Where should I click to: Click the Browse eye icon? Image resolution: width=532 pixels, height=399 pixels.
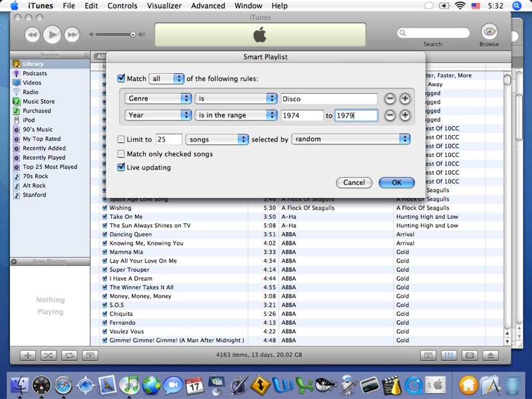tap(489, 32)
